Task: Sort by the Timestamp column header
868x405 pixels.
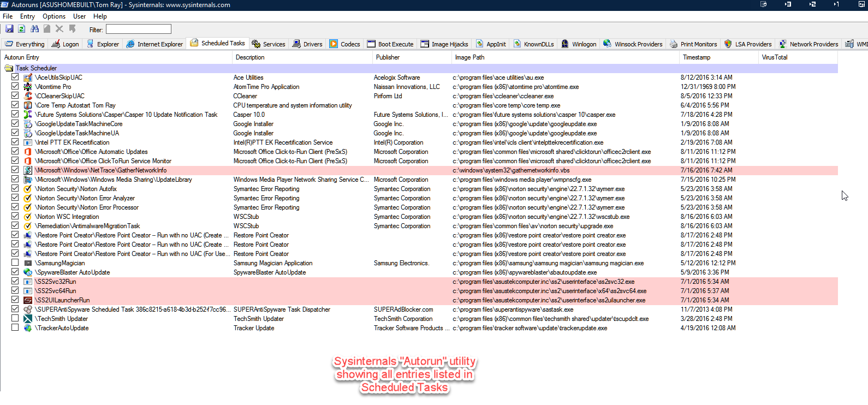Action: (697, 57)
